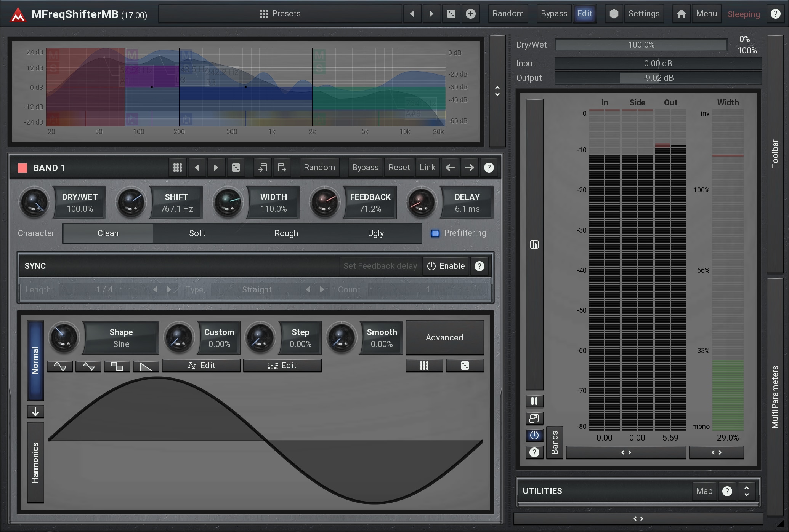Enable the Sync section
789x532 pixels.
446,266
